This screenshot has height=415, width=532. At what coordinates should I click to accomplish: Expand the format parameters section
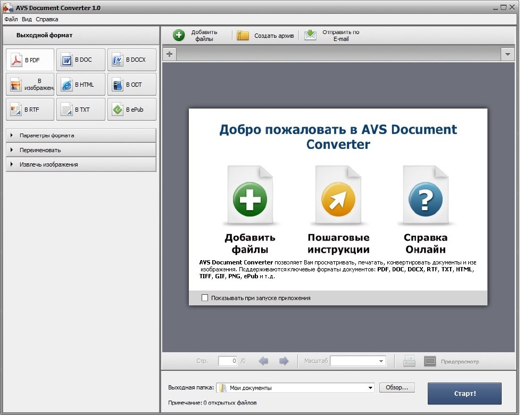(x=81, y=135)
